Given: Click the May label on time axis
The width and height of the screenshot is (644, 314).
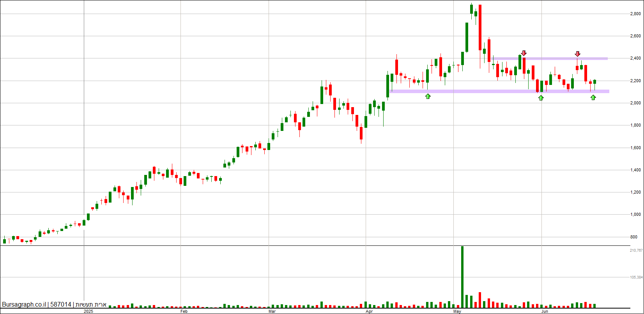Looking at the screenshot, I should (x=458, y=312).
